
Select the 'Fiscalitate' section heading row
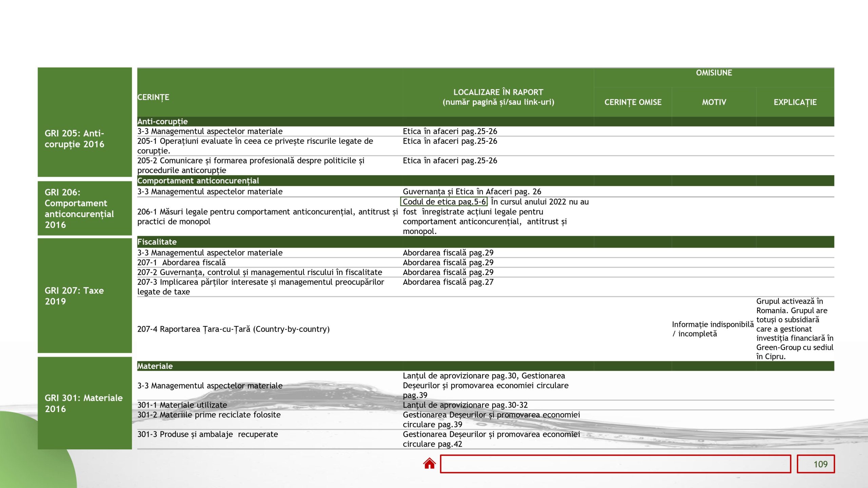pos(486,242)
